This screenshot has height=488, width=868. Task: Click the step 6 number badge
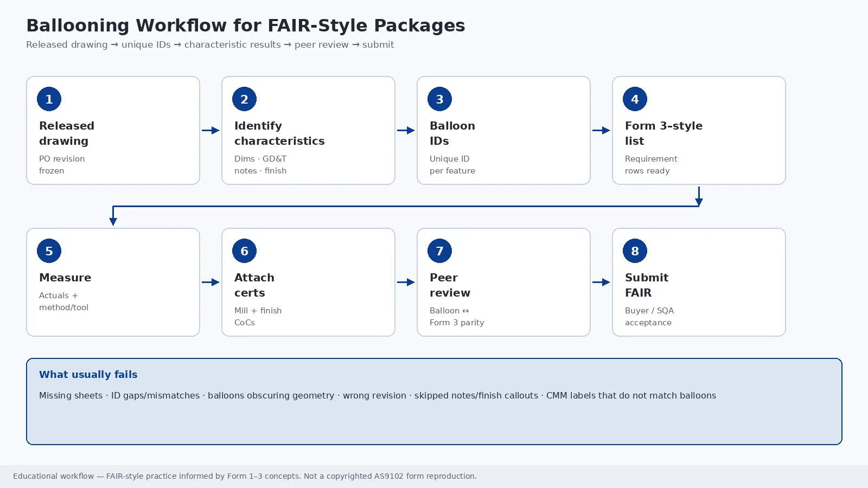tap(244, 251)
